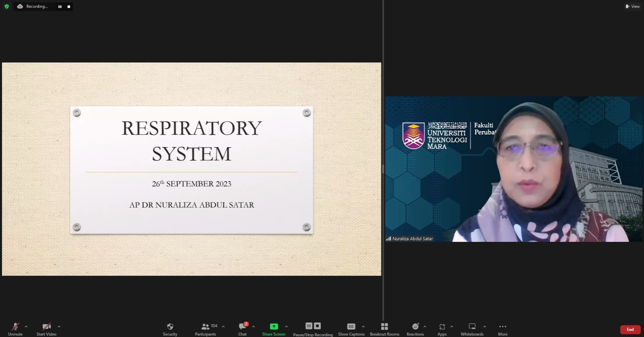Viewport: 644px width, 337px height.
Task: Open the More menu
Action: click(x=503, y=327)
